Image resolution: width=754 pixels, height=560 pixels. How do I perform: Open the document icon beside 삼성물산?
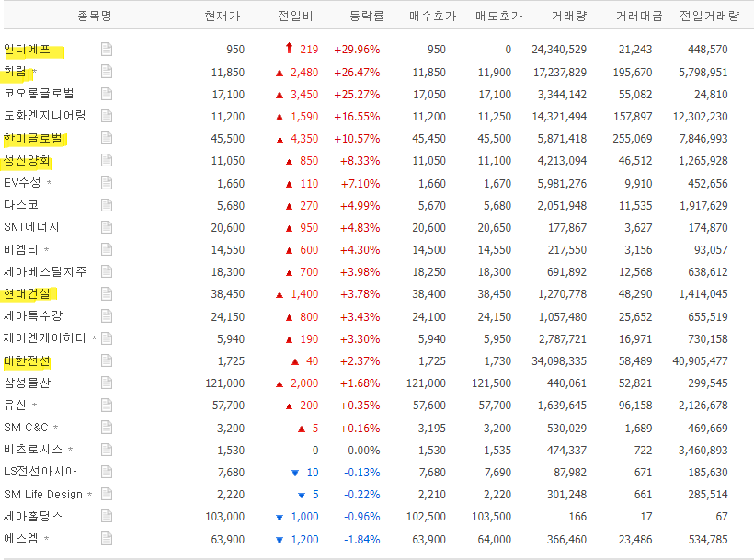tap(107, 383)
